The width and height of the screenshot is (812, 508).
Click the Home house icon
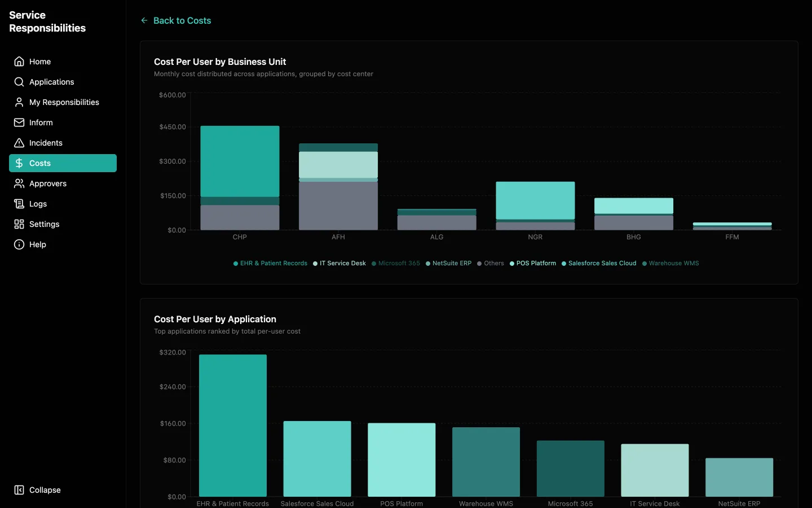19,62
